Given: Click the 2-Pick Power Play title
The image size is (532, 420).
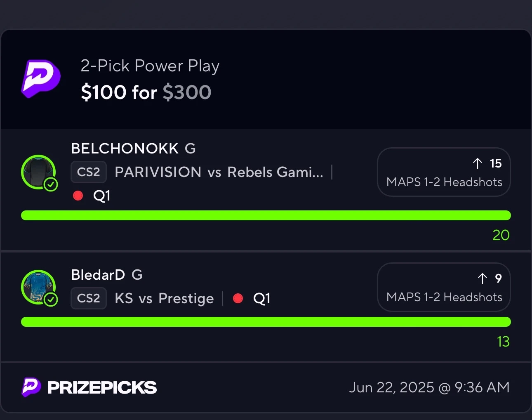Looking at the screenshot, I should (x=150, y=66).
